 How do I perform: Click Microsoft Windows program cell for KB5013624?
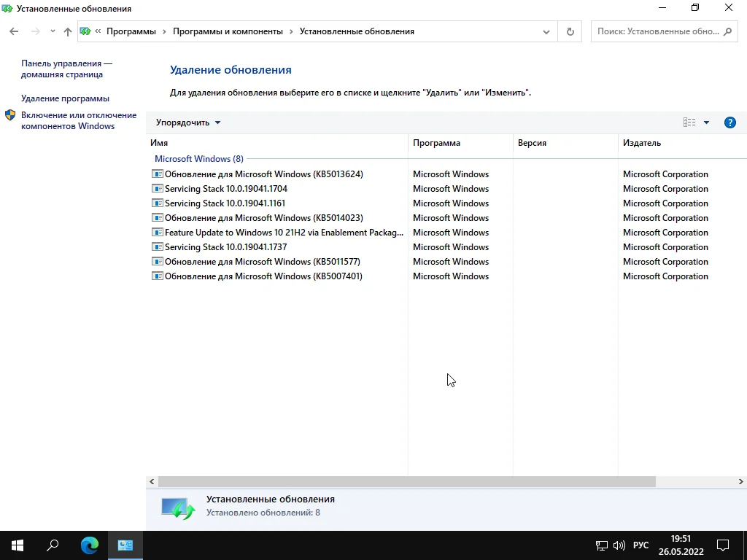click(451, 174)
